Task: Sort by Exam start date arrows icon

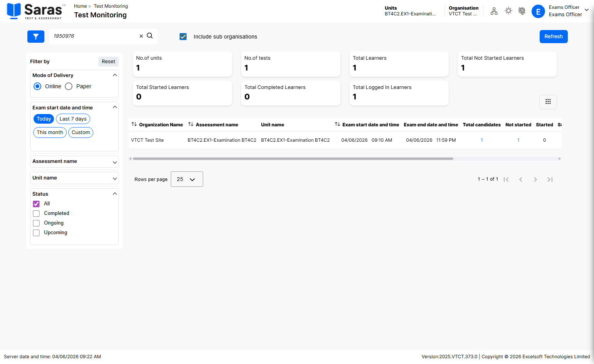Action: (x=337, y=124)
